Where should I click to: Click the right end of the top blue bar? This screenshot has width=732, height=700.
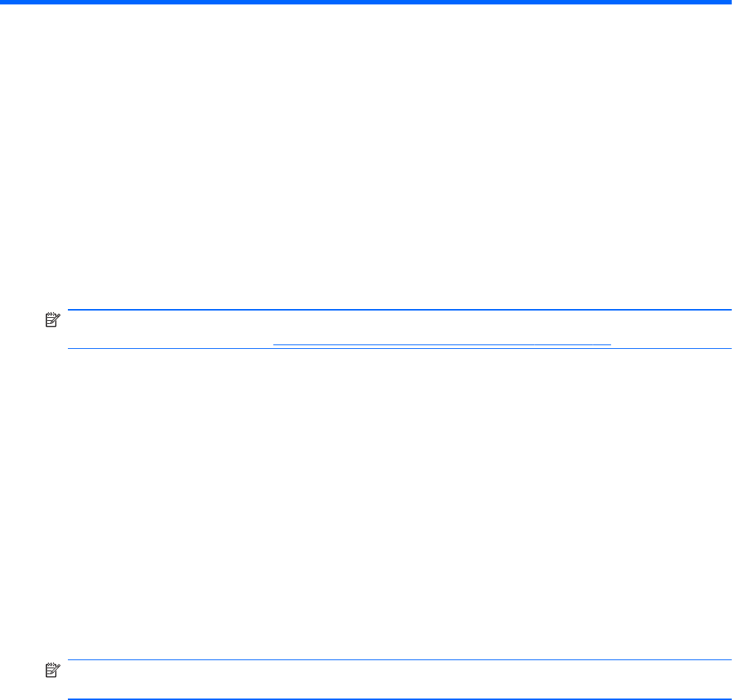click(728, 3)
